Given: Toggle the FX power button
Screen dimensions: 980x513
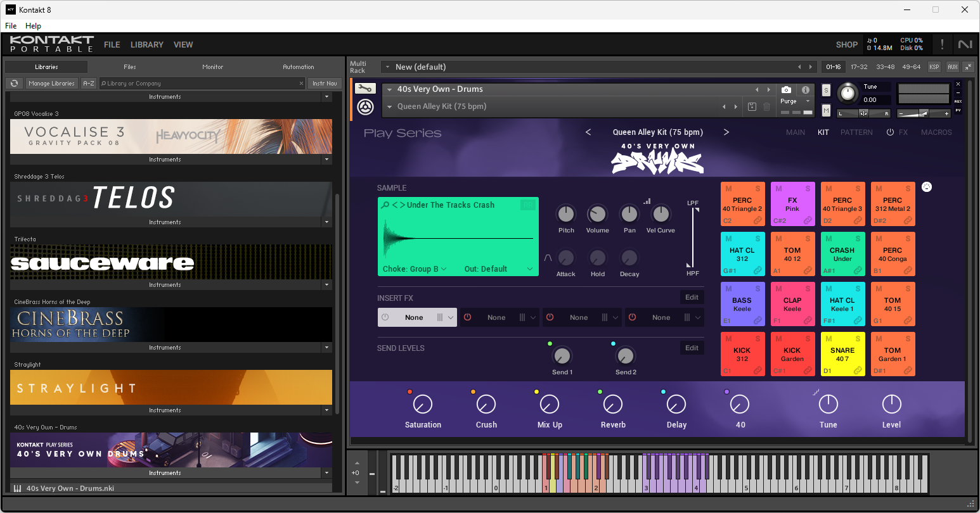Looking at the screenshot, I should click(890, 132).
